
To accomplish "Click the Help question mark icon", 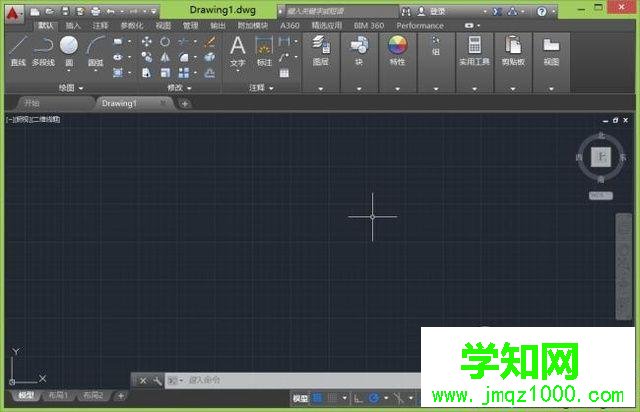I will [x=542, y=11].
